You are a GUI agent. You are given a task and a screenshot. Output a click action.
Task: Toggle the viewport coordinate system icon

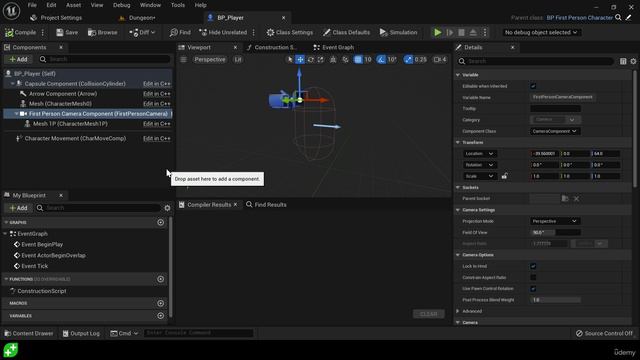[x=333, y=60]
